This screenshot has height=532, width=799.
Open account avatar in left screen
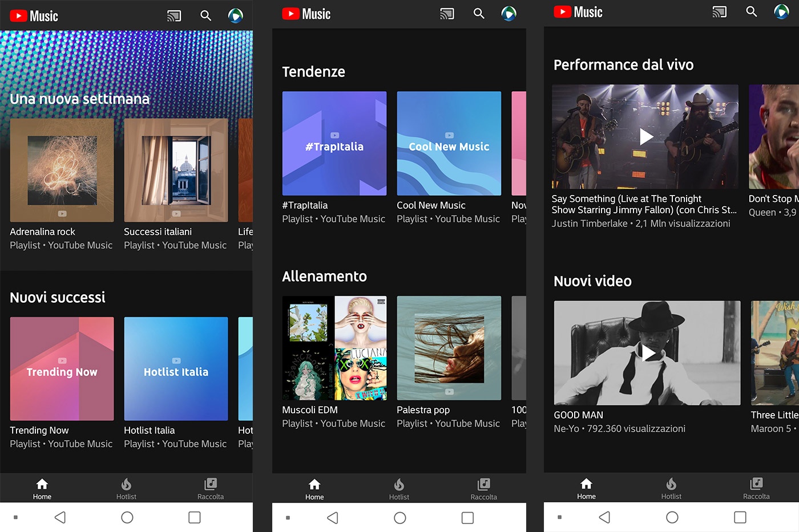click(236, 16)
